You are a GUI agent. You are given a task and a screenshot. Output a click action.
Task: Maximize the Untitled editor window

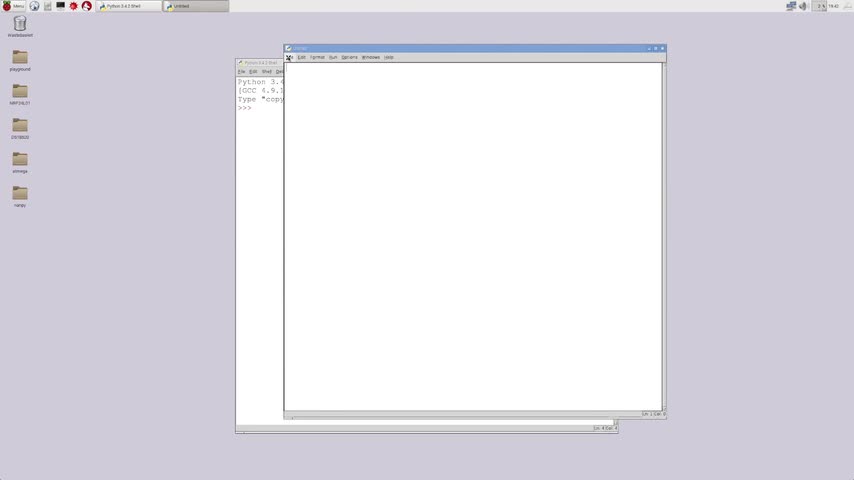pos(655,48)
